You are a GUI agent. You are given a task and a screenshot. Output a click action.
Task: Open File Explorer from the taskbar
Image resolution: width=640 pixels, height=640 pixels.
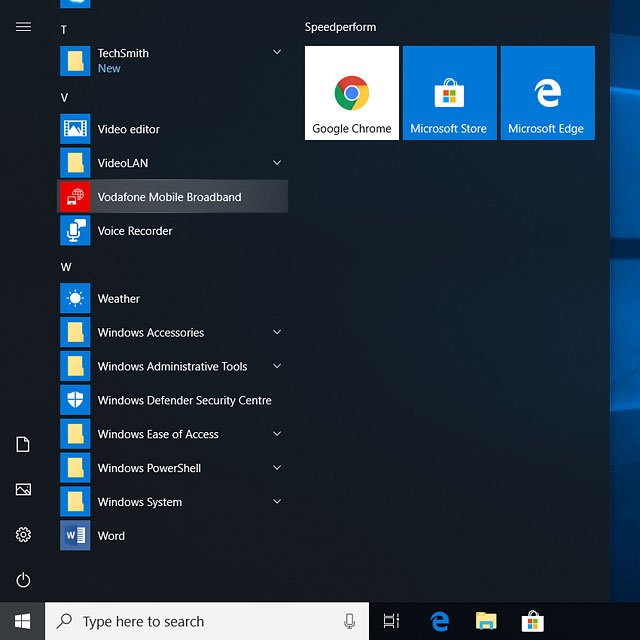486,621
